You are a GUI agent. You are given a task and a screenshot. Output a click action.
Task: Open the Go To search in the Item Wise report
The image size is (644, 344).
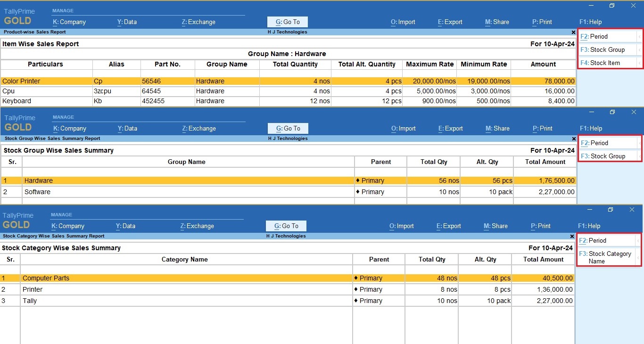tap(287, 22)
